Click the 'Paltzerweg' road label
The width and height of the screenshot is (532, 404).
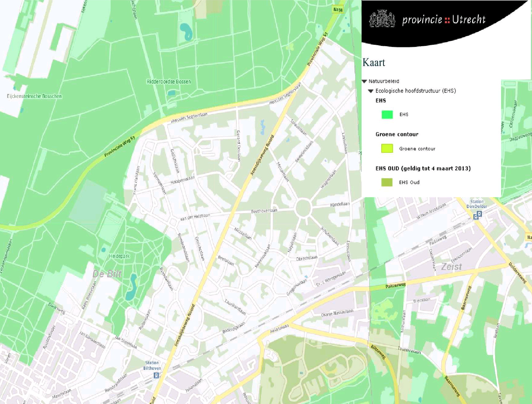coord(395,286)
